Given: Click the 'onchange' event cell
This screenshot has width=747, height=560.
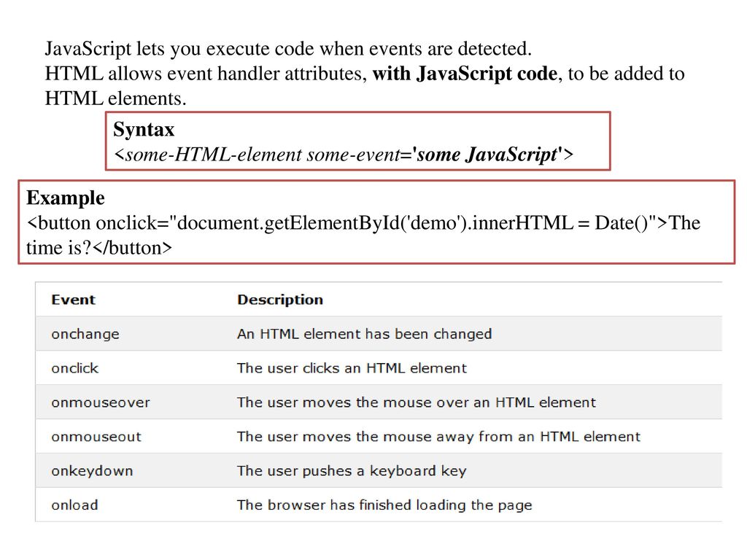Looking at the screenshot, I should coord(85,334).
